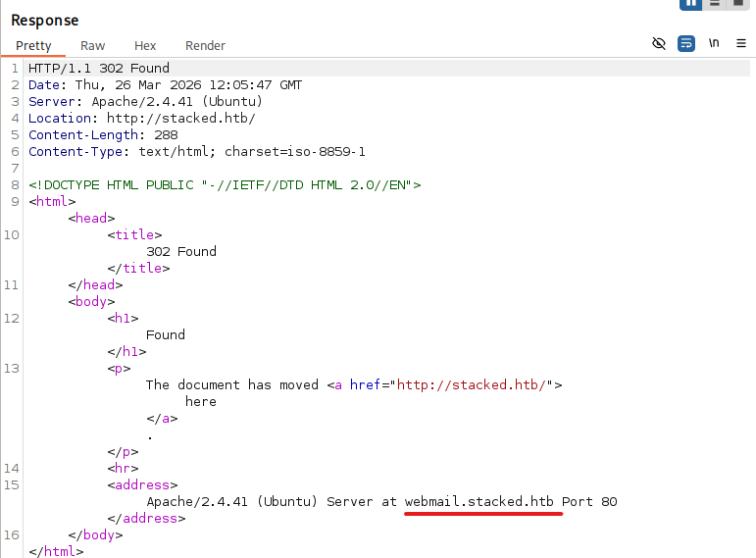The height and width of the screenshot is (558, 756).
Task: Click the Date header line
Action: pos(165,85)
